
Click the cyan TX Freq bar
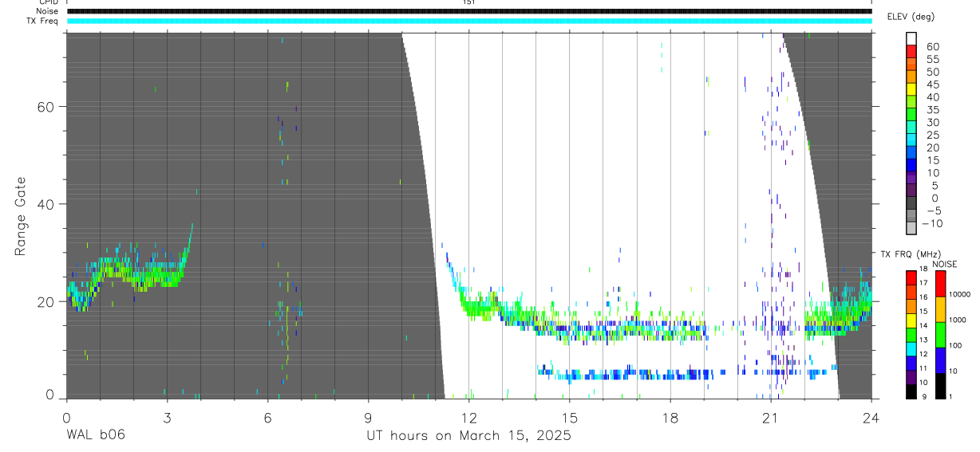click(469, 21)
